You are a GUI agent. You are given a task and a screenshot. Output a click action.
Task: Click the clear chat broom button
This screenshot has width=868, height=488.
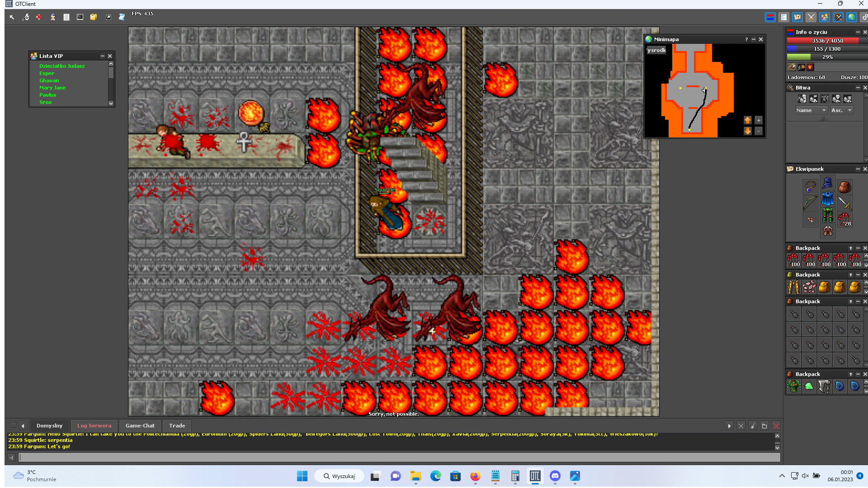pos(753,426)
